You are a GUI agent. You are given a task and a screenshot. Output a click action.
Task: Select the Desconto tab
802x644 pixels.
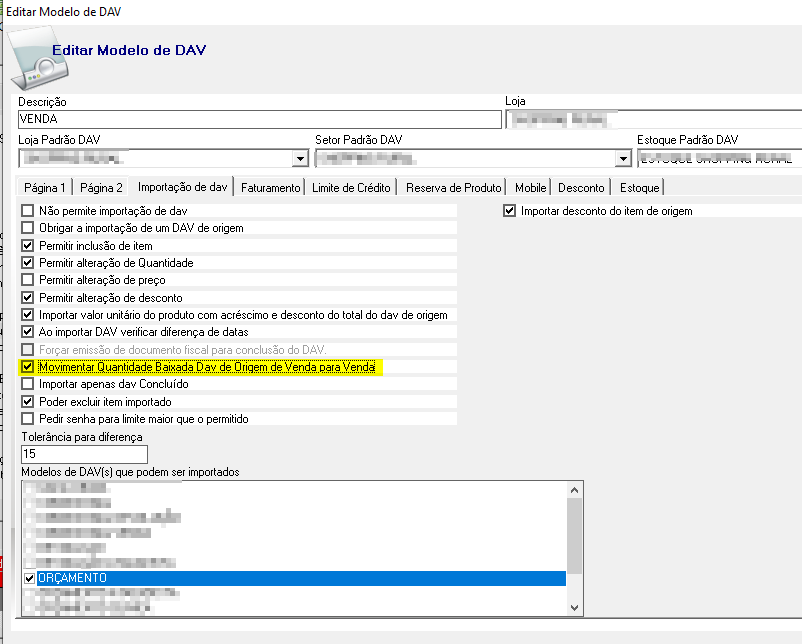[x=581, y=188]
